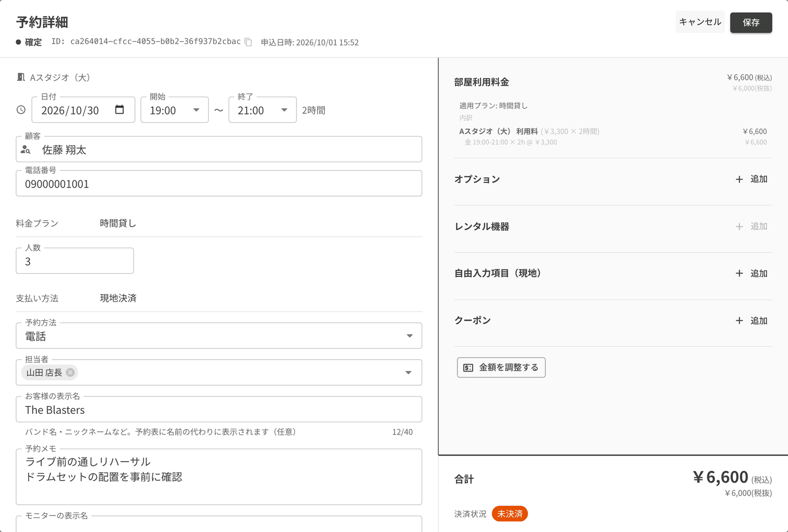This screenshot has width=788, height=532.
Task: Open the 終了 time dropdown showing 21:00
Action: (263, 110)
